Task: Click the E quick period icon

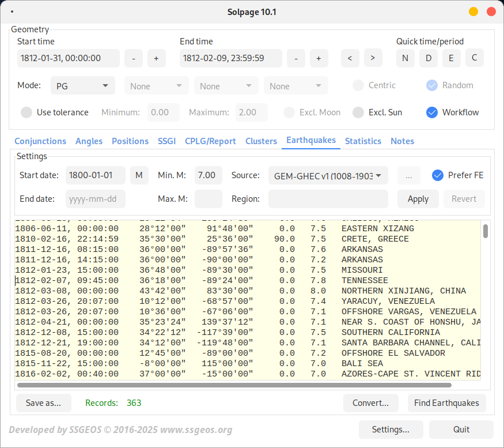Action: pyautogui.click(x=451, y=58)
